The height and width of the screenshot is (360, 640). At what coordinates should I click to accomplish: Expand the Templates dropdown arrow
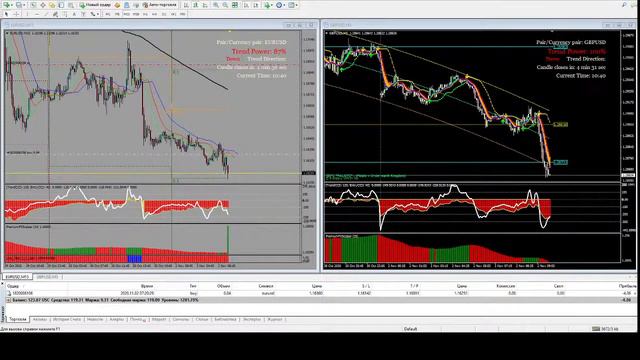coord(297,5)
